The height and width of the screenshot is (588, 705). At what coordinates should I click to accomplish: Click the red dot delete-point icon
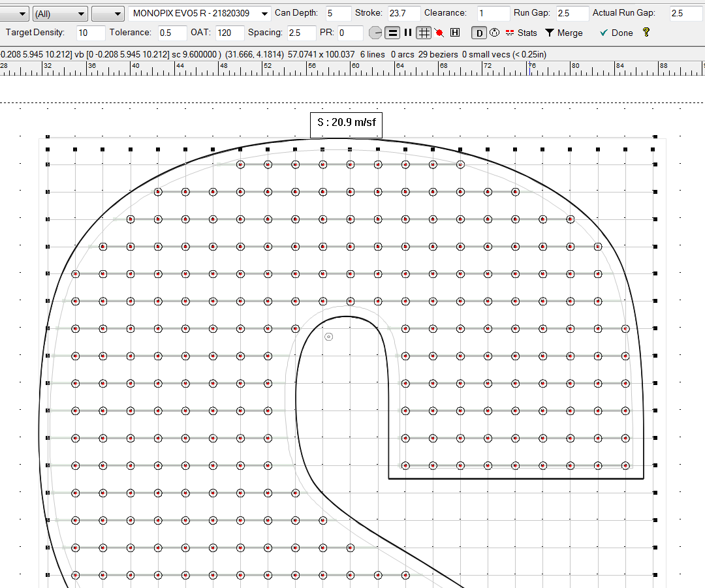point(439,33)
